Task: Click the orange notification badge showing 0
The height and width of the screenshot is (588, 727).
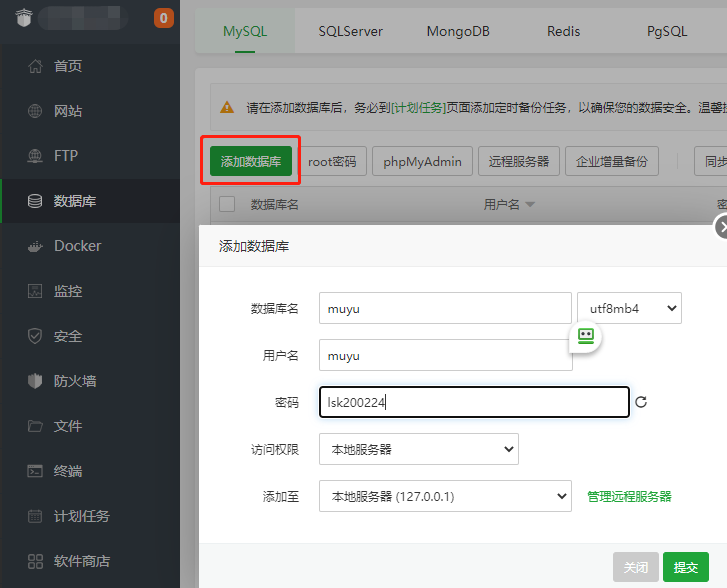Action: (164, 18)
